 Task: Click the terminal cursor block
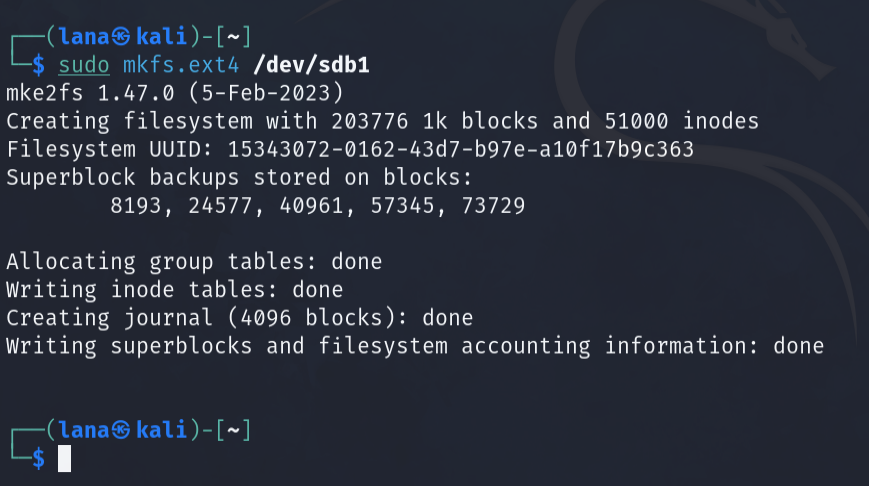point(64,458)
